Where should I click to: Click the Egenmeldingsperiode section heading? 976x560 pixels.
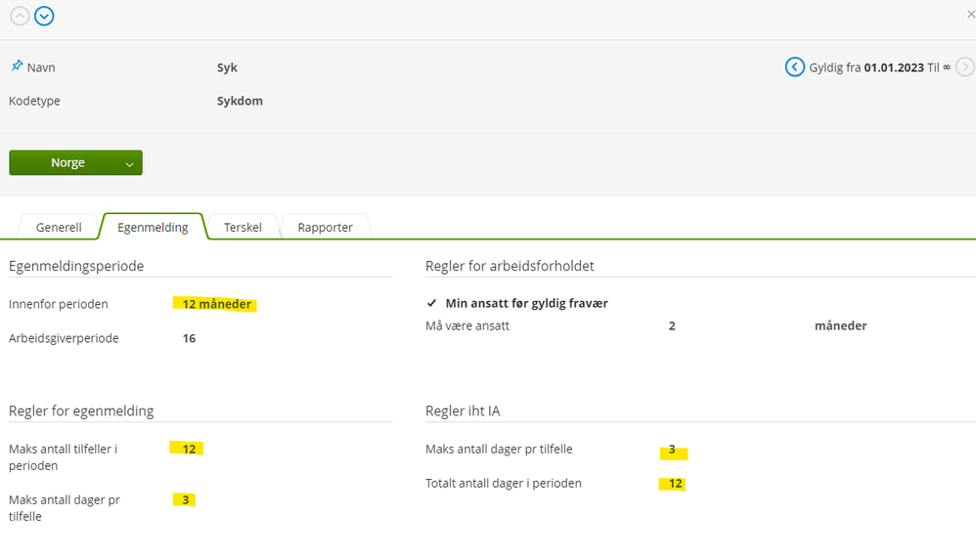point(76,266)
